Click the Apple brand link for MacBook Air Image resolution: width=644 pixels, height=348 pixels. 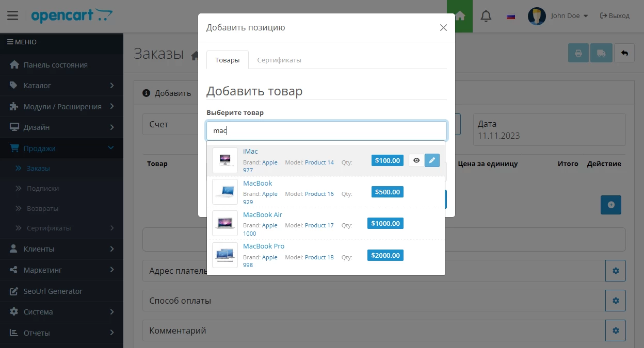(x=270, y=225)
